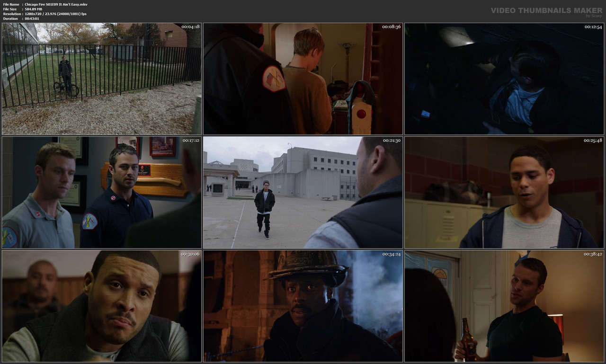Click the two men at table thumbnail
This screenshot has height=364, width=606.
[101, 306]
